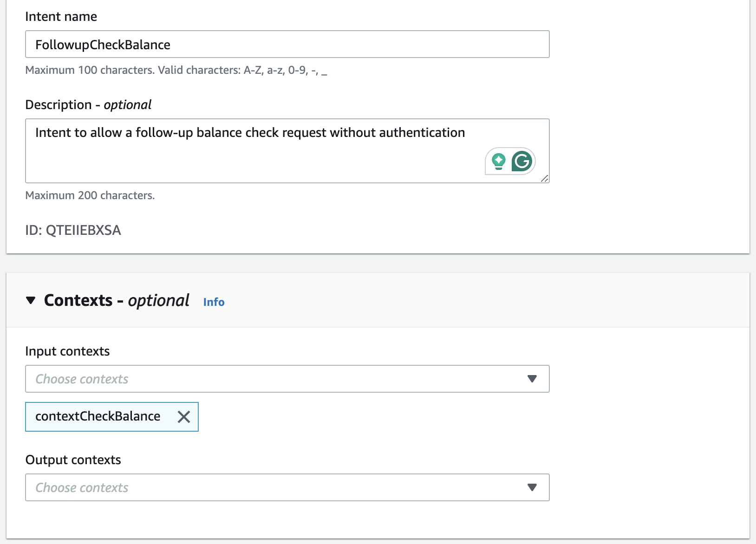Click the Input contexts 'Choose contexts' placeholder
Viewport: 756px width, 544px height.
point(82,379)
